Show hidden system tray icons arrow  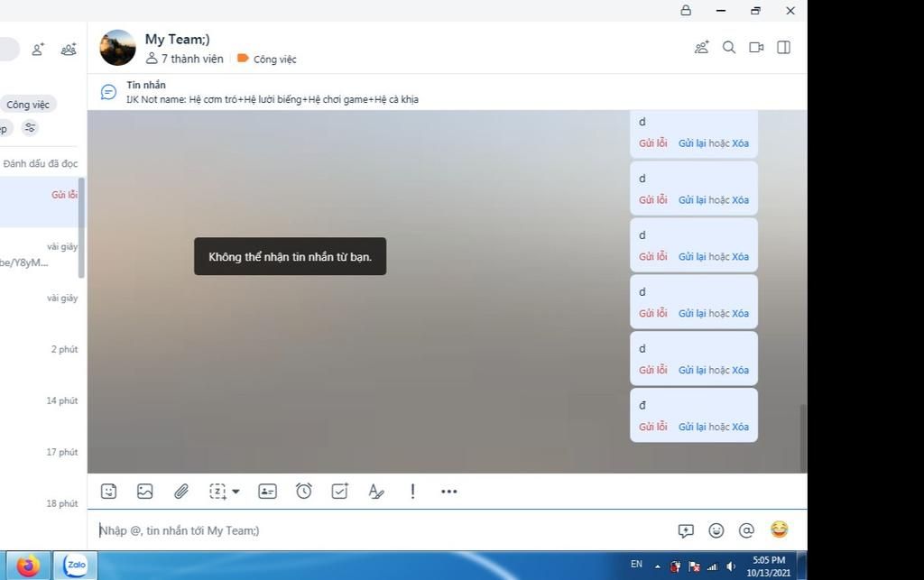coord(658,566)
